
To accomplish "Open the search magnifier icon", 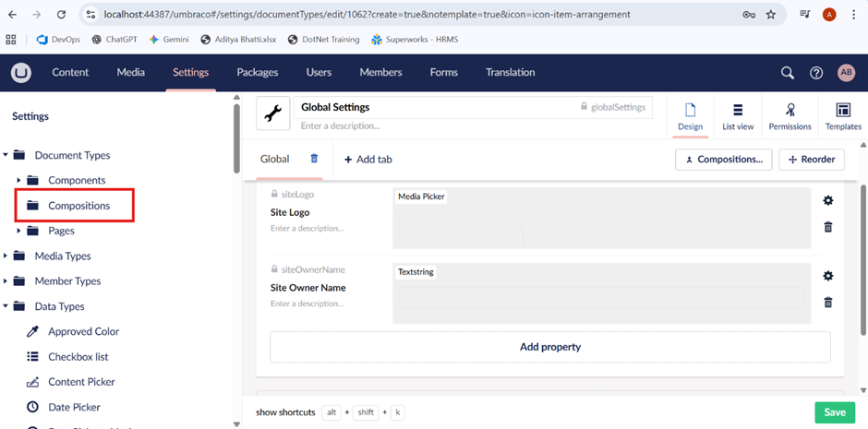I will 787,73.
